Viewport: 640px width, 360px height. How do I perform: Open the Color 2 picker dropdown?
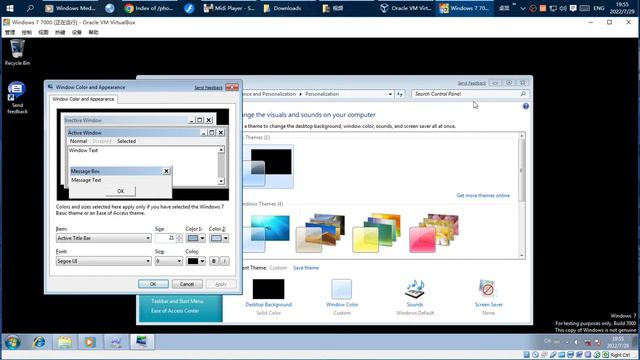(219, 238)
